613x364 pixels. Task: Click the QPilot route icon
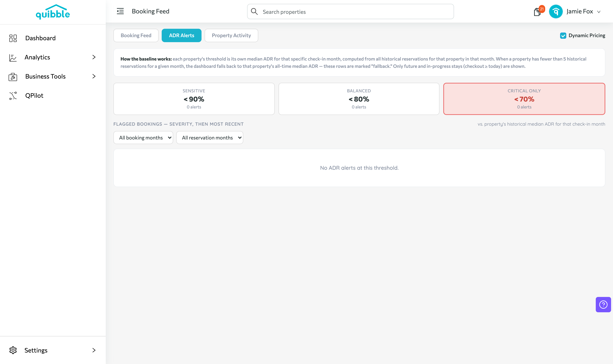pos(13,96)
